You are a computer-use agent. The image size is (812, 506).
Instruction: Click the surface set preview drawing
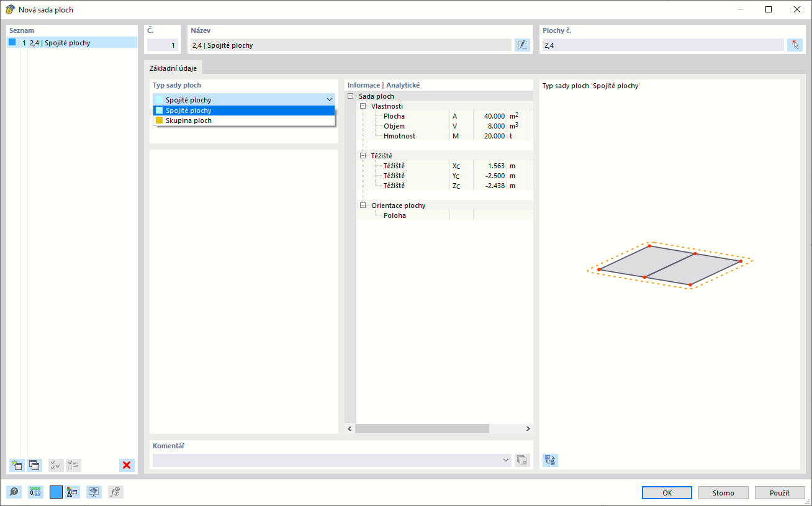(670, 266)
